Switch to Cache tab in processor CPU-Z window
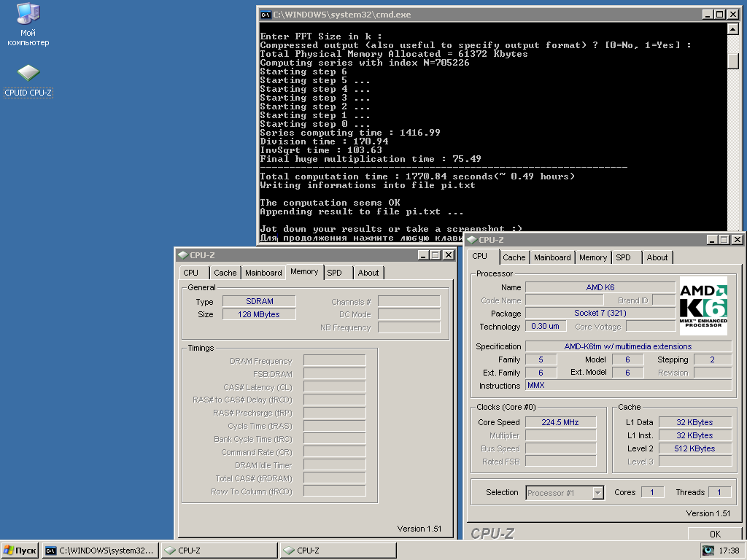Screen dimensions: 747x560 click(x=514, y=257)
